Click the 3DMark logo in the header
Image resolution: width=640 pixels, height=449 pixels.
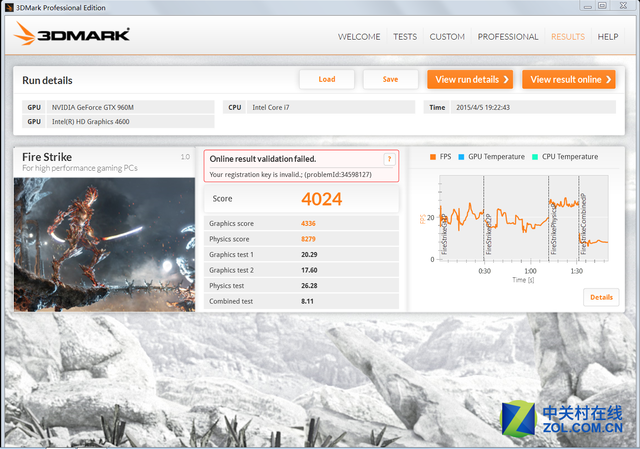73,37
